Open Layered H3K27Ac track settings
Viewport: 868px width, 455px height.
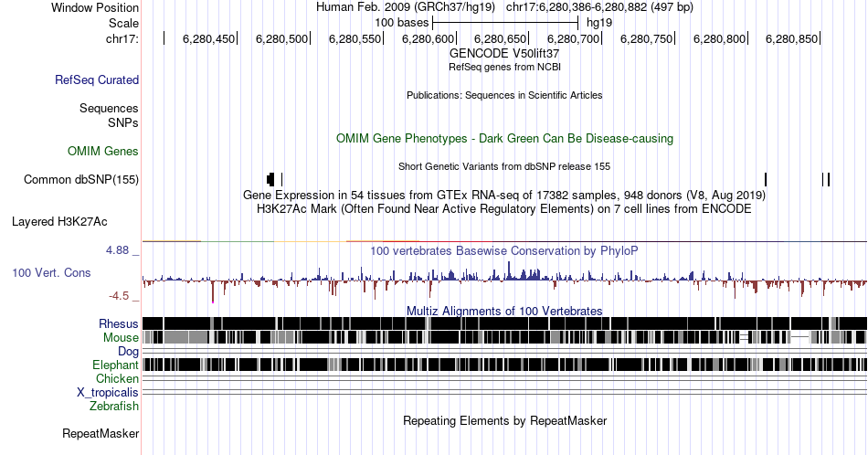[x=59, y=221]
